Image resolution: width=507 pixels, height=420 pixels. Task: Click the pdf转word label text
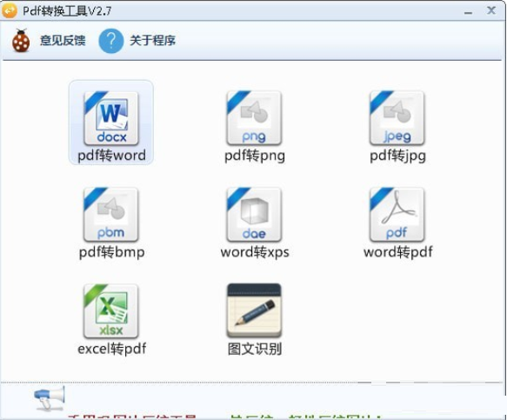[x=111, y=156]
